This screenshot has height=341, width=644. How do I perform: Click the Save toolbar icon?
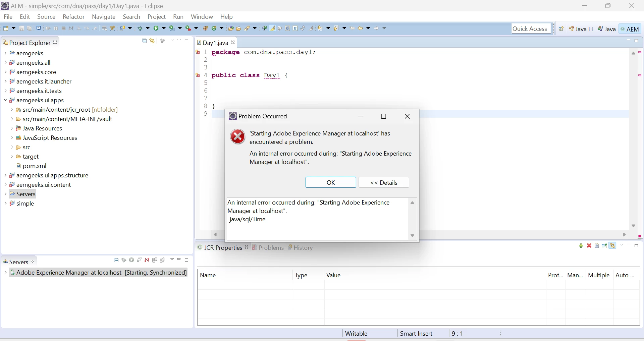(21, 29)
